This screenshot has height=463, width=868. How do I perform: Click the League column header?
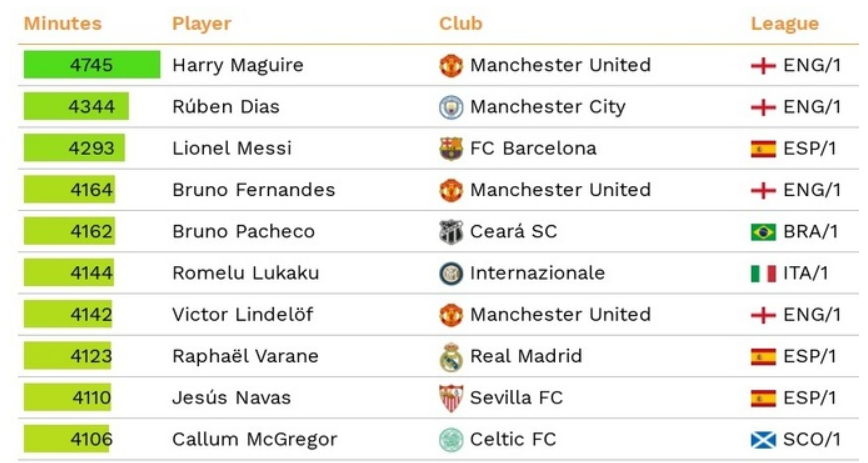pyautogui.click(x=784, y=23)
